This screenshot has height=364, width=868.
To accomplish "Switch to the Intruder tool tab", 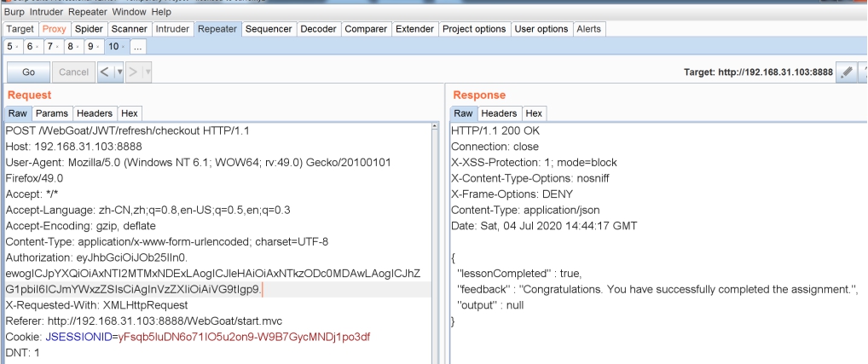I will (x=172, y=29).
